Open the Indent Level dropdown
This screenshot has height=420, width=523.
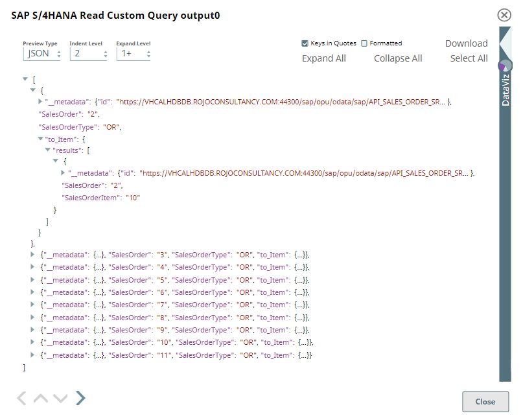(x=89, y=54)
